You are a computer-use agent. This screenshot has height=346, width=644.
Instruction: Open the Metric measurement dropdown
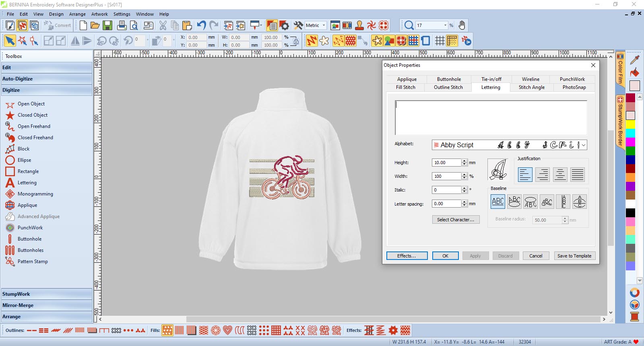[324, 25]
